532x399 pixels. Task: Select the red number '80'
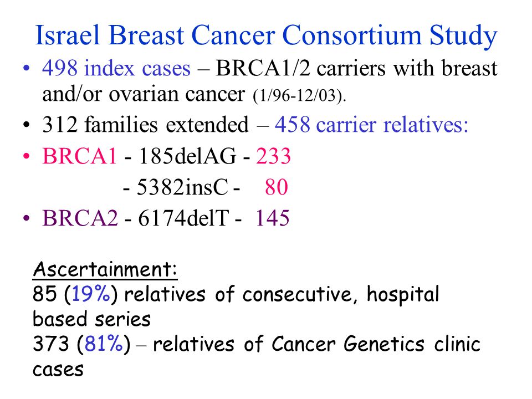[277, 187]
